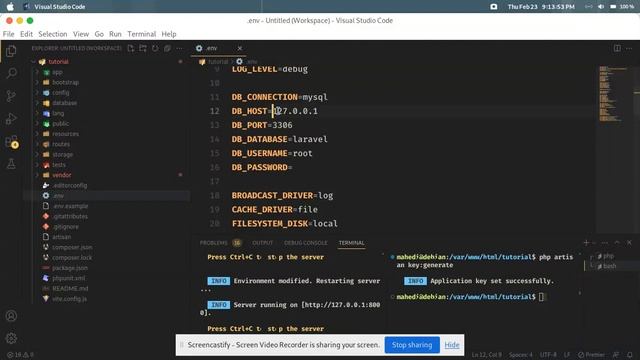Open the View menu
The image size is (640, 360).
[x=81, y=34]
